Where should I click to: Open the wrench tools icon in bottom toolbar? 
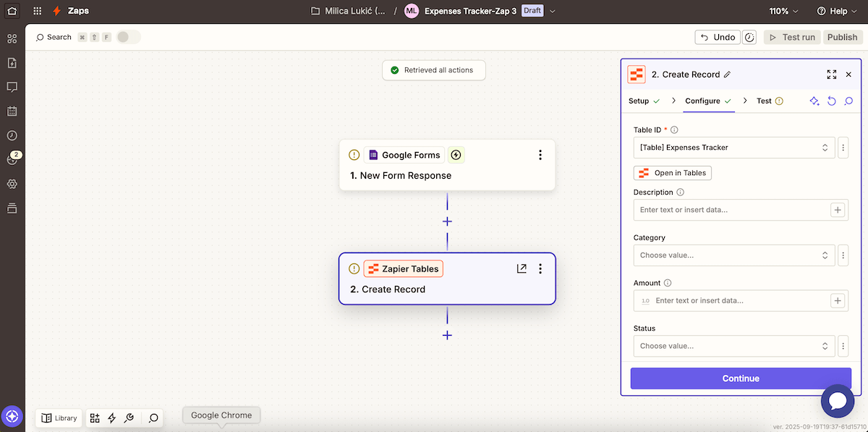(129, 418)
